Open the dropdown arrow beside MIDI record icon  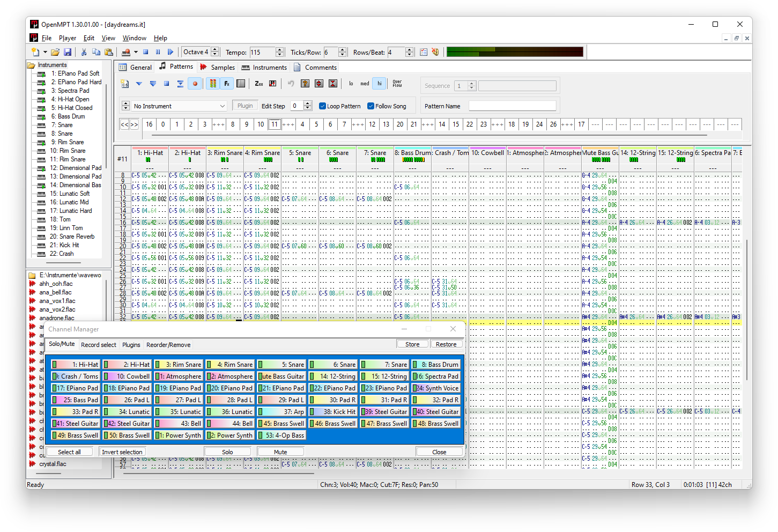click(x=136, y=52)
